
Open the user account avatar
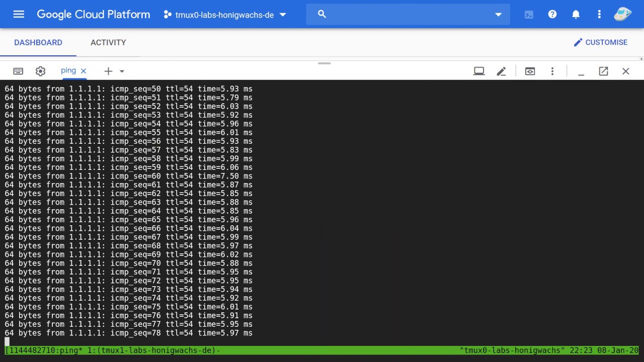point(623,14)
